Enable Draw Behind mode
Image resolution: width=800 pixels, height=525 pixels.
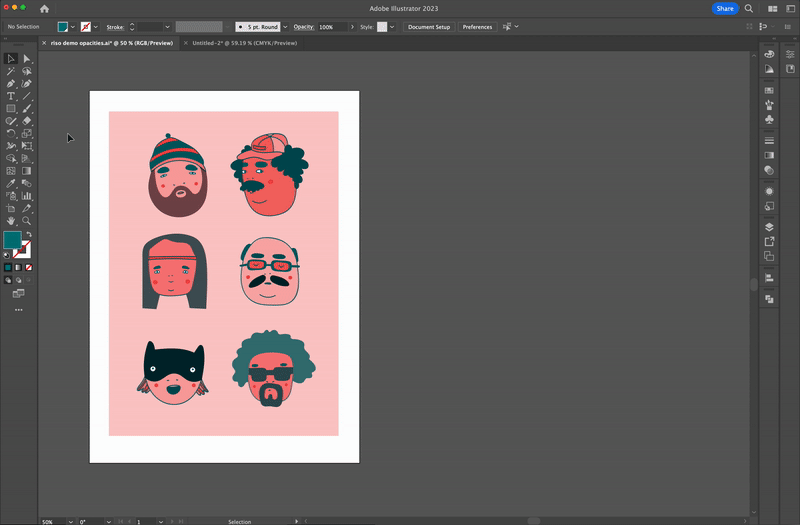(x=18, y=280)
